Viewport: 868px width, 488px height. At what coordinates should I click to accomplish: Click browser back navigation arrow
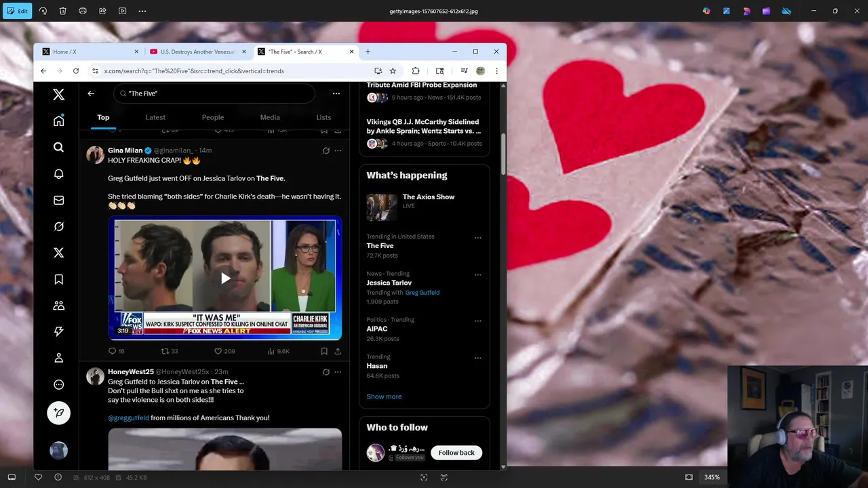43,70
